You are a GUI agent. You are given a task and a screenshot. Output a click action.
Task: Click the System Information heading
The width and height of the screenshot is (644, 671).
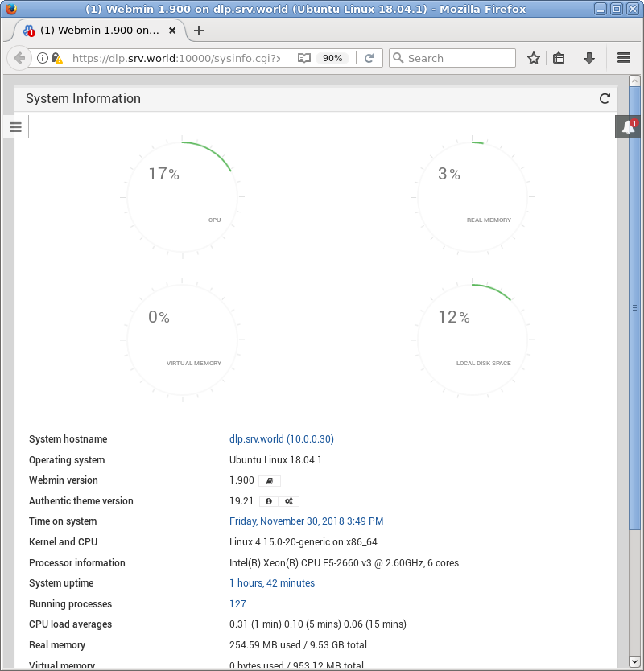point(83,98)
